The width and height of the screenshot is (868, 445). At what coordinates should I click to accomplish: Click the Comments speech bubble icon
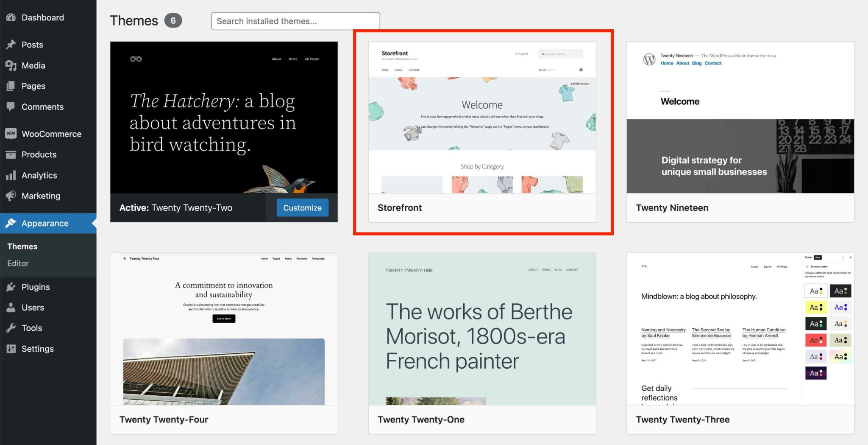click(x=11, y=106)
